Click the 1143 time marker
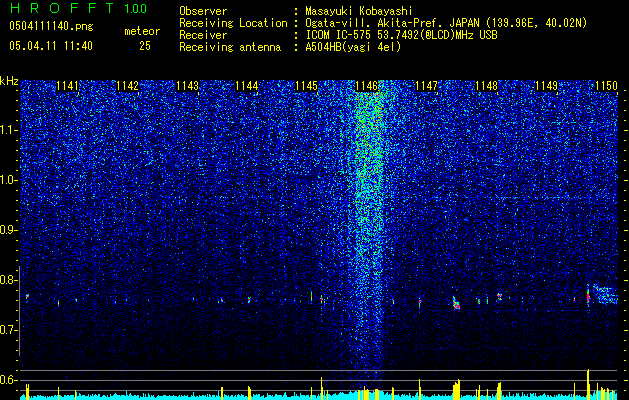Viewport: 629px width, 400px height. pos(187,86)
